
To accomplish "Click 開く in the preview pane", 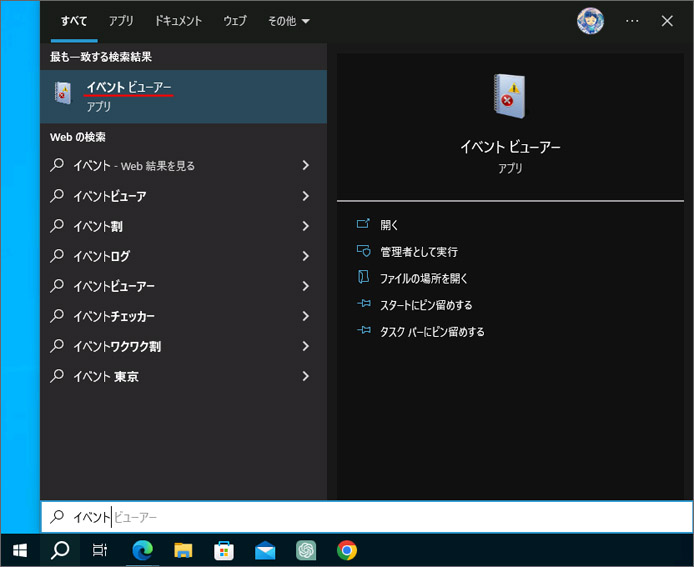I will [x=389, y=225].
